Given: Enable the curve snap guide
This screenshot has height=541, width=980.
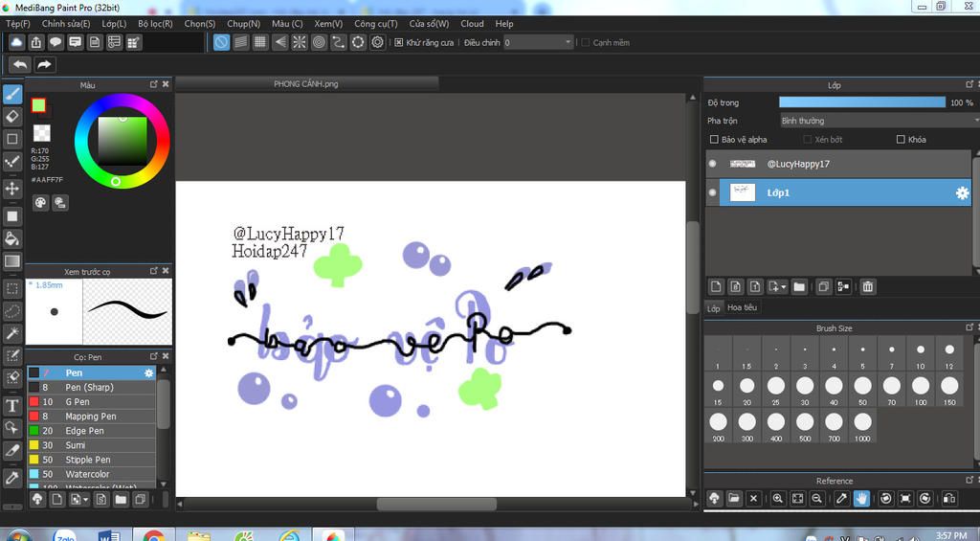Looking at the screenshot, I should 338,42.
